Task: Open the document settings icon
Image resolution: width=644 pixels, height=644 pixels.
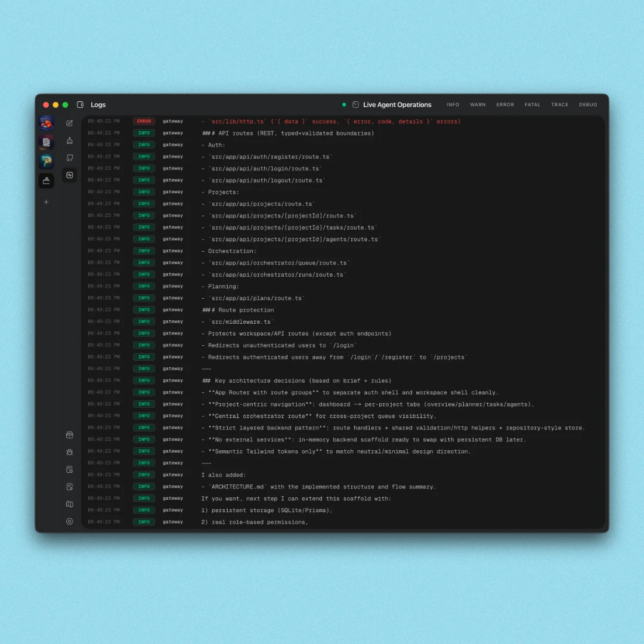Action: point(70,487)
